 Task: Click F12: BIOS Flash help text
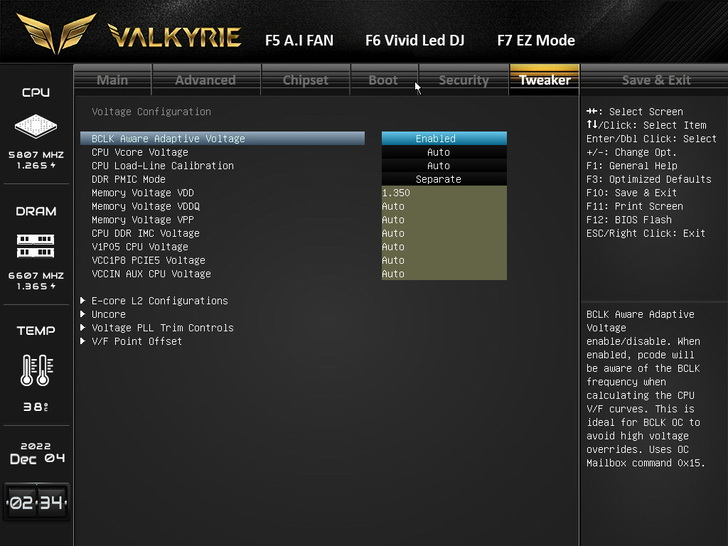[x=629, y=220]
